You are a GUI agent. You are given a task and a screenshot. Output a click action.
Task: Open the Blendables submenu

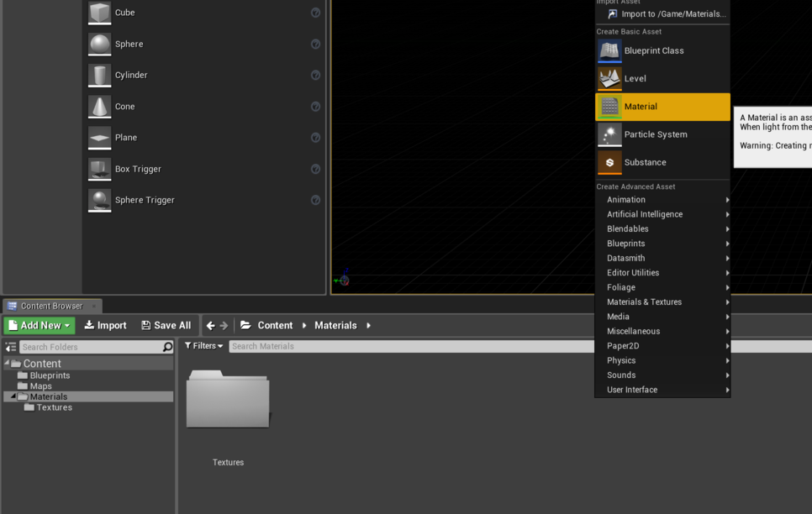click(663, 228)
